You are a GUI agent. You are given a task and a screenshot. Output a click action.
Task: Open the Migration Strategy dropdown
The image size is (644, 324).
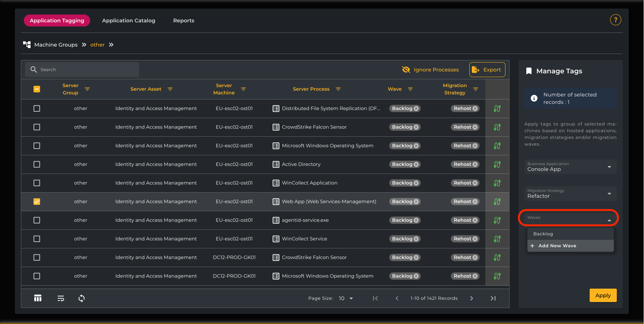click(570, 194)
